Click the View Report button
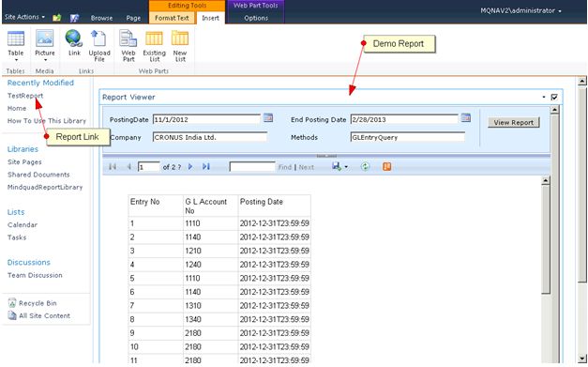588x367 pixels. pos(513,122)
